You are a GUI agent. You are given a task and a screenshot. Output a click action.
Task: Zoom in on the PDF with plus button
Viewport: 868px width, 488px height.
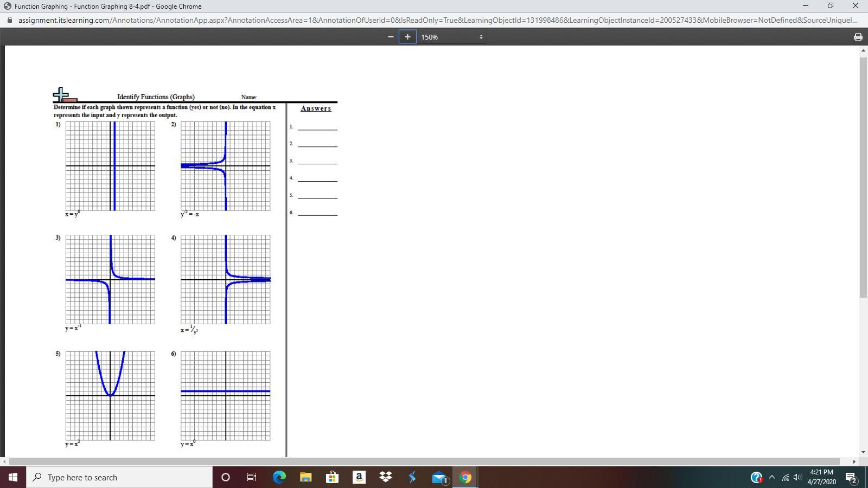click(x=407, y=37)
